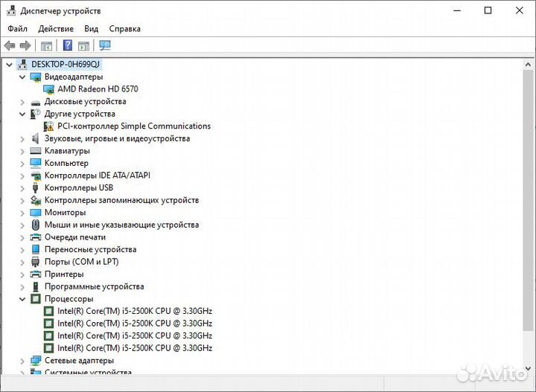Click the Сетевые адаптеры network icon
The image size is (536, 392).
click(36, 361)
